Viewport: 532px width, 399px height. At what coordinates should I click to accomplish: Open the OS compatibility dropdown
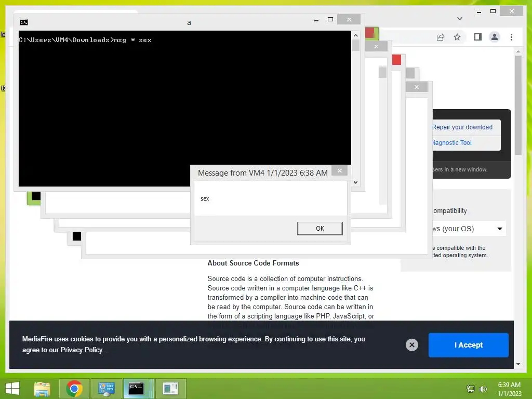coord(469,229)
